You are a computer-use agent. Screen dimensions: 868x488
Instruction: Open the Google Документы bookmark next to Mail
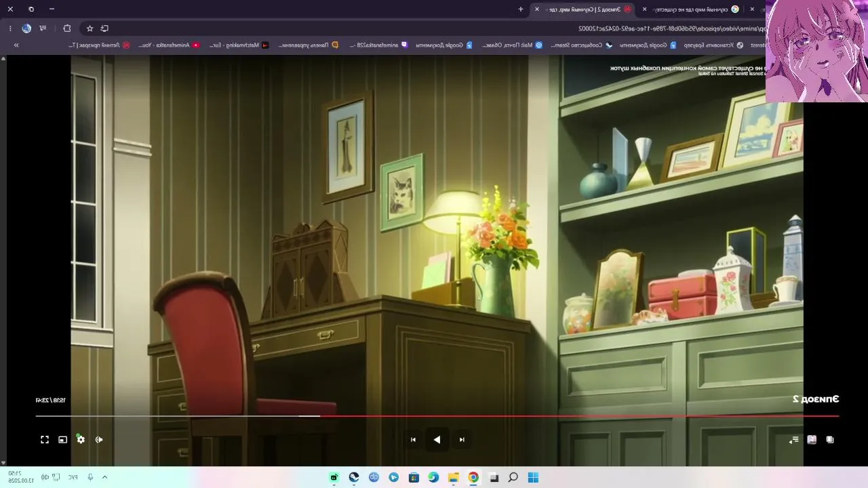pos(444,45)
